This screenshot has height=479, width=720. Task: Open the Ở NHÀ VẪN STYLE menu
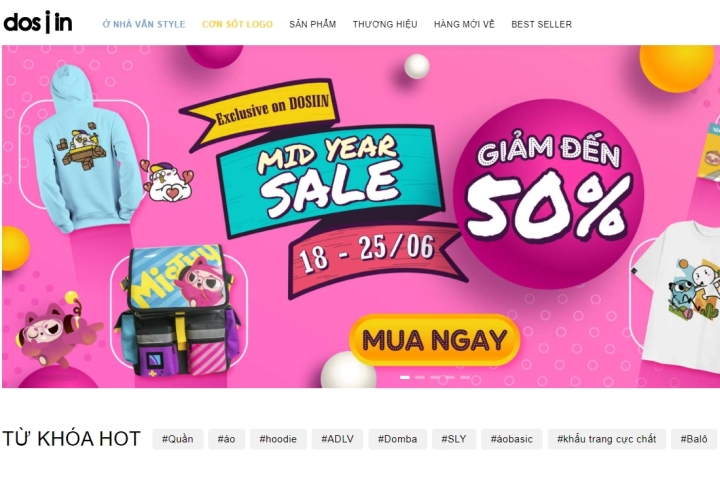144,24
